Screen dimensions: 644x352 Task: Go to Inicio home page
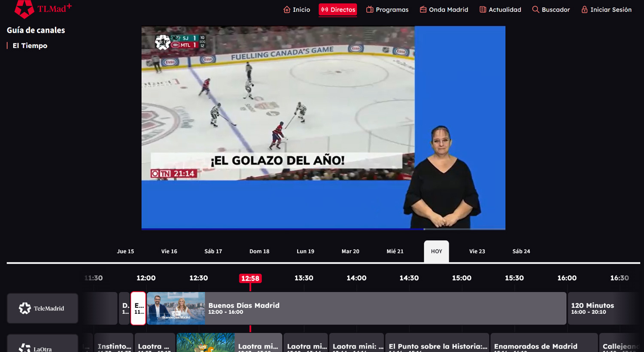click(297, 9)
